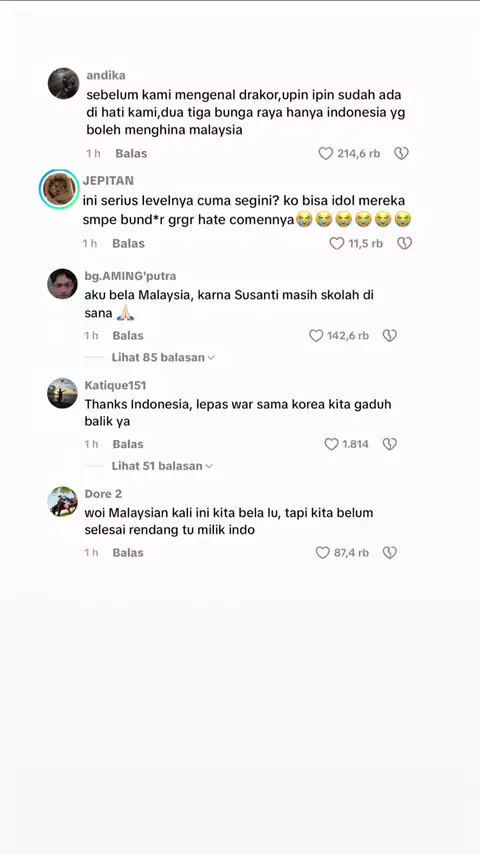Like Katique151's comment with the heart icon
Screen dimensions: 480x854
pyautogui.click(x=331, y=444)
